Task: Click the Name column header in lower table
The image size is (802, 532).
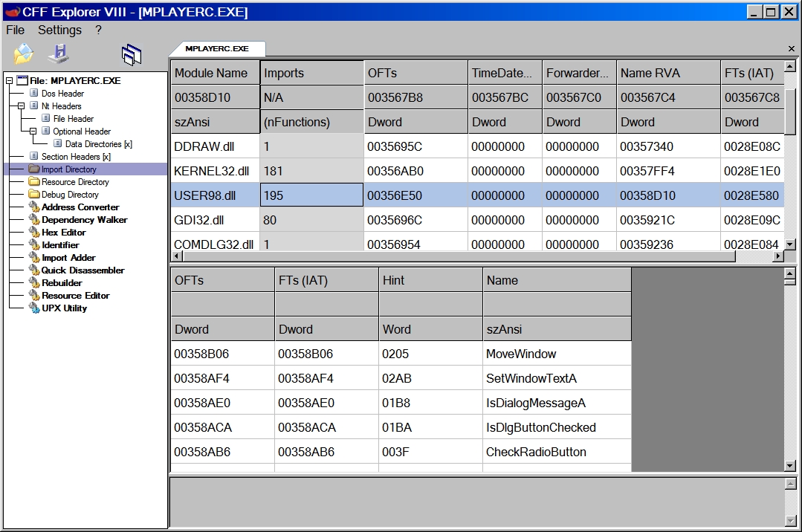Action: (557, 280)
